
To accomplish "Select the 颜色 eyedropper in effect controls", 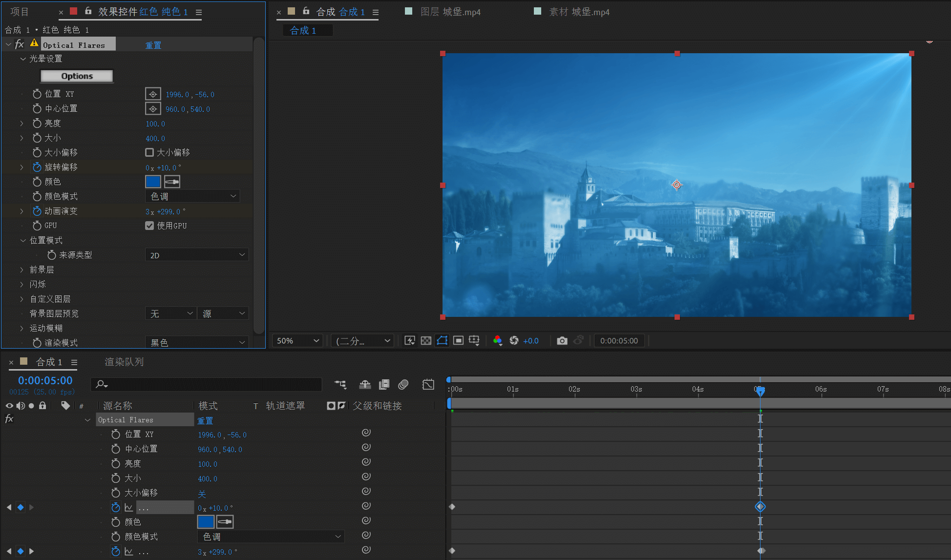I will click(x=172, y=182).
